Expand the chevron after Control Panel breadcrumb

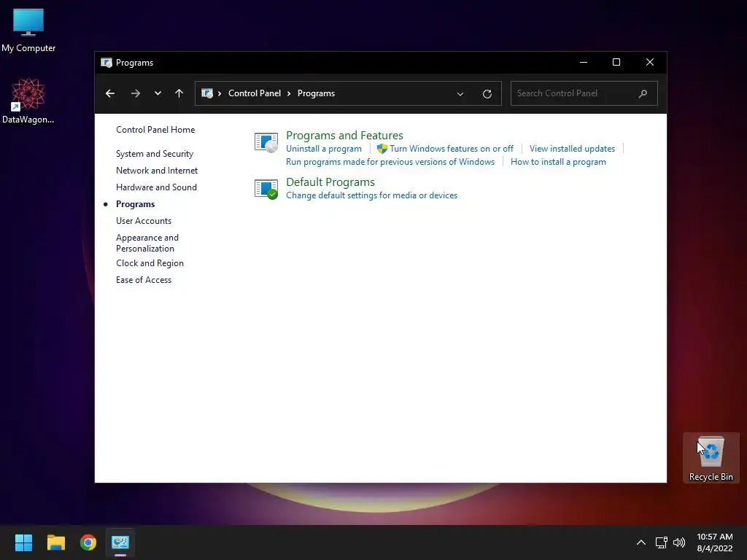coord(289,93)
